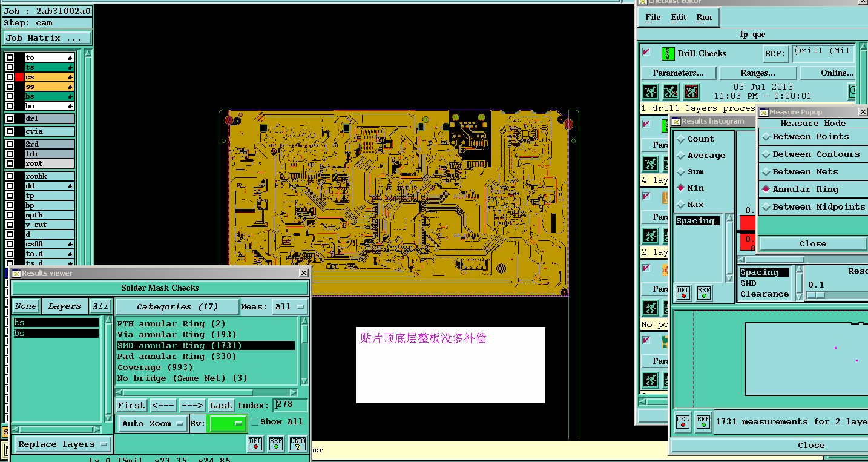Click the Job Matrix button
Screen dimensions: 868x462
coord(47,38)
